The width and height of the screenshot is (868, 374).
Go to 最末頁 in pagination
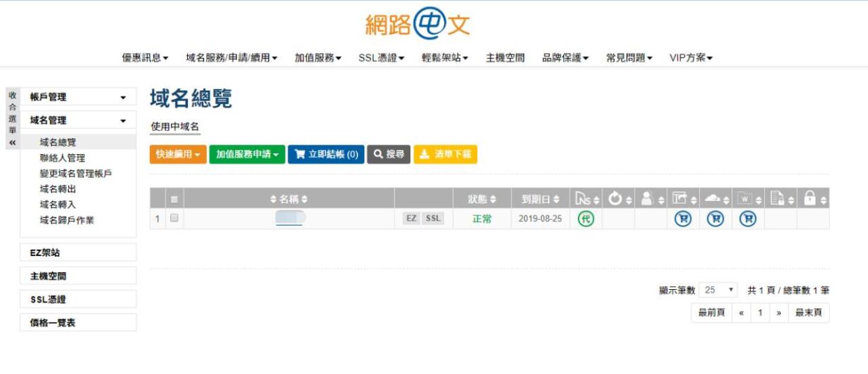click(808, 313)
